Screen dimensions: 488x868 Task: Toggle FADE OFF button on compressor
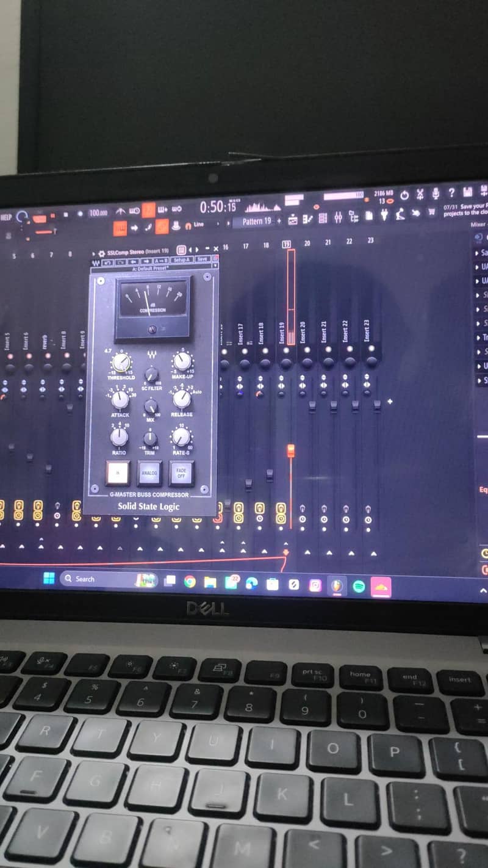(x=181, y=474)
